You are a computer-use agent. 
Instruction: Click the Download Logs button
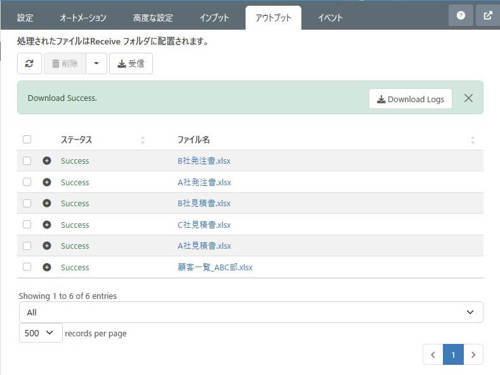(410, 99)
